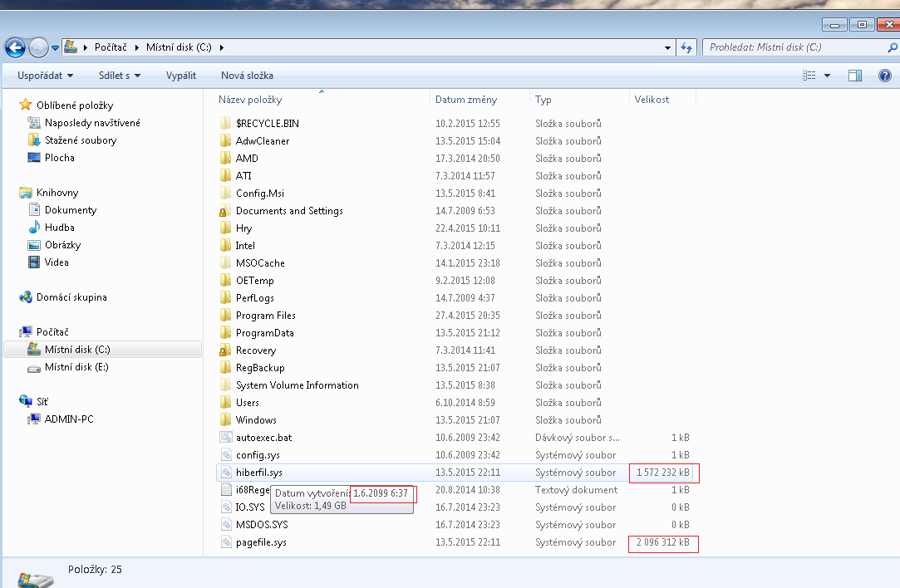Click the AMD folder icon
Viewport: 900px width, 588px height.
225,159
